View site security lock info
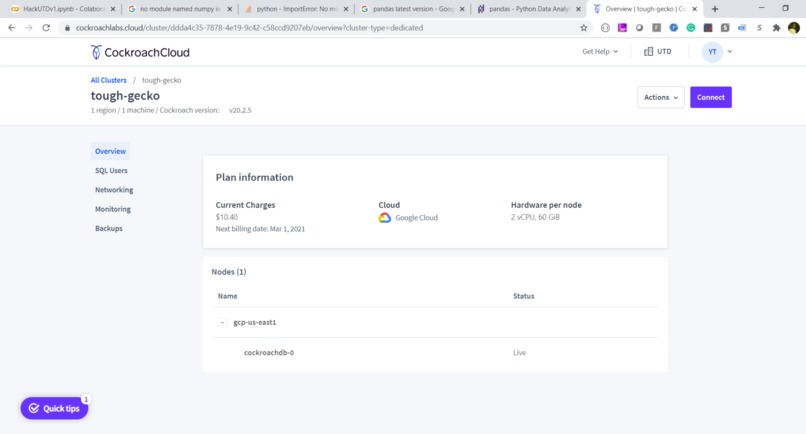This screenshot has height=434, width=806. click(67, 28)
